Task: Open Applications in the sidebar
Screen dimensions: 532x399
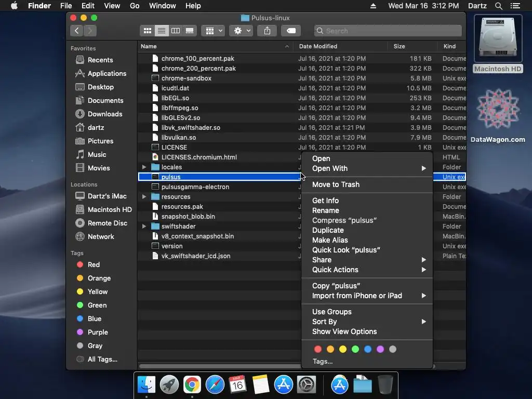Action: coord(101,74)
